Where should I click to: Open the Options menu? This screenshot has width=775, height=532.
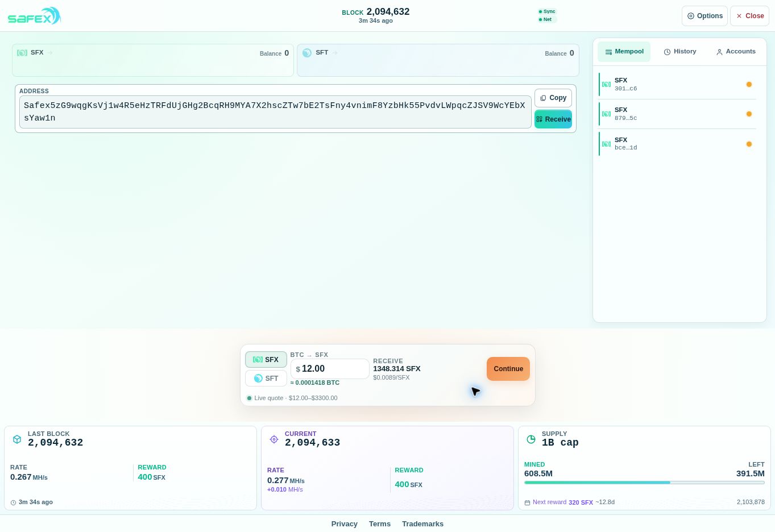click(x=704, y=16)
